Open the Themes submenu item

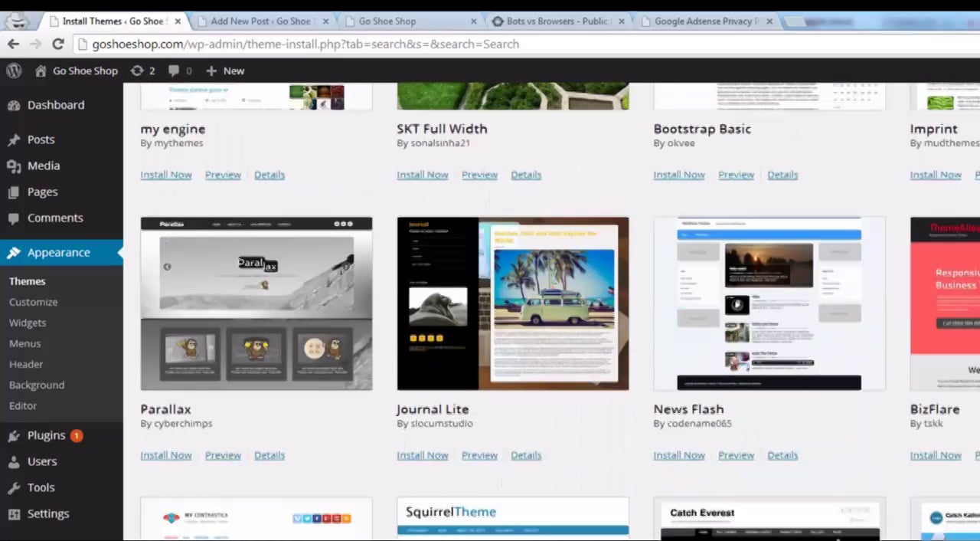28,281
